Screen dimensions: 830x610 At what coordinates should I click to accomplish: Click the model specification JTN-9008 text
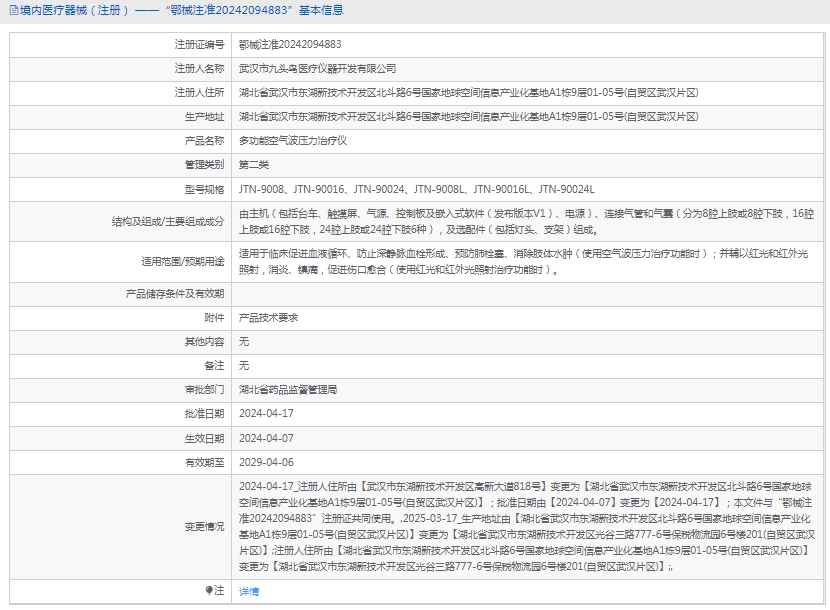tap(262, 189)
